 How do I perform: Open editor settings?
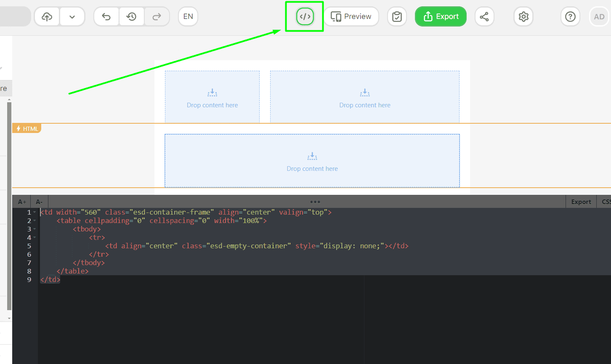tap(523, 16)
